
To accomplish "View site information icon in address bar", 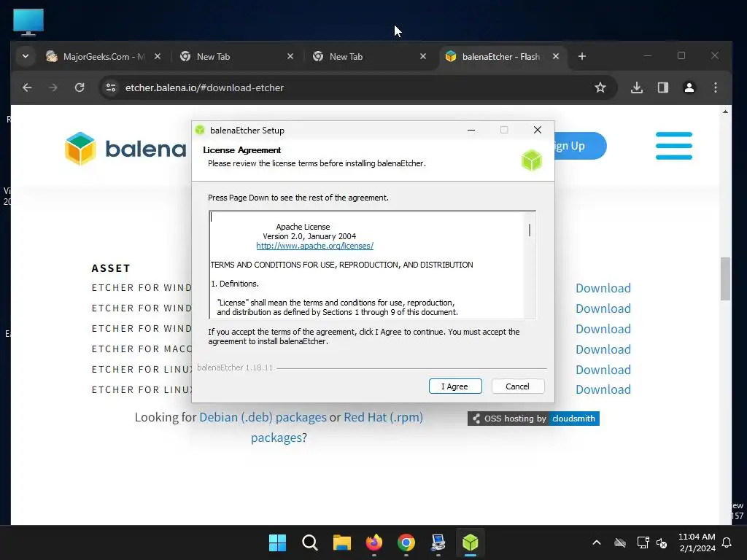I will click(x=111, y=87).
